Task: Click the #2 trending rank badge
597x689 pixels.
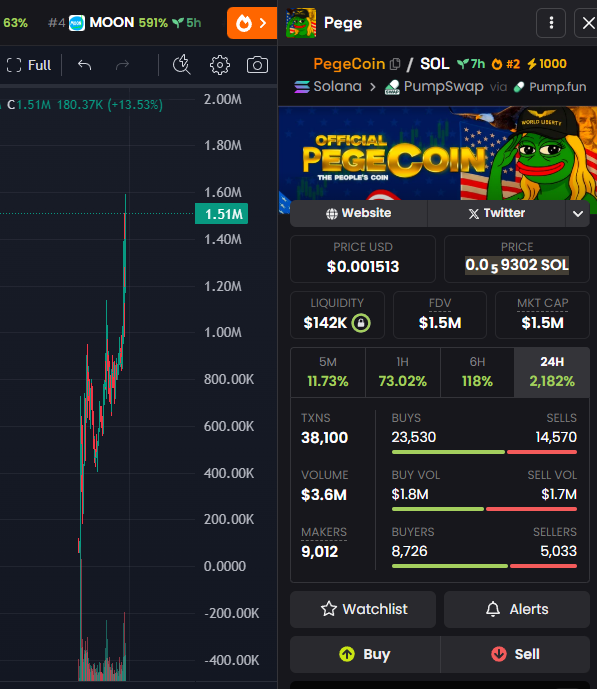Action: tap(506, 64)
